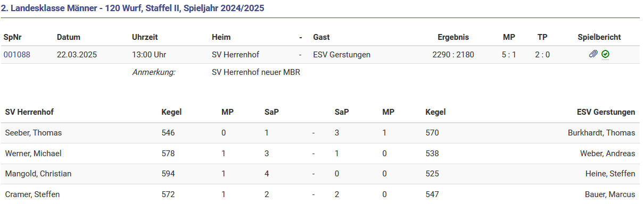Click the guest team ESV Gerstungen cell
The height and width of the screenshot is (204, 644).
coord(342,54)
